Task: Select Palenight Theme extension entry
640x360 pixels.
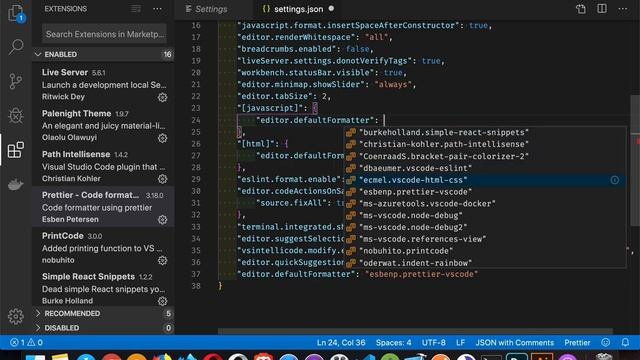Action: (104, 125)
